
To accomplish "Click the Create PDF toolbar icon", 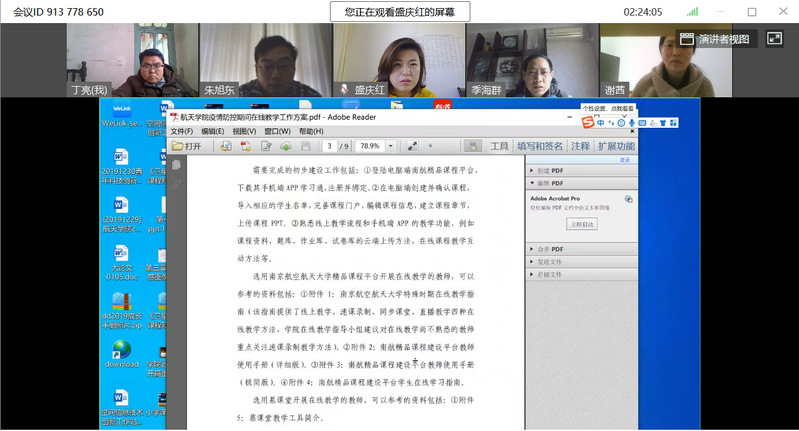I will point(244,146).
